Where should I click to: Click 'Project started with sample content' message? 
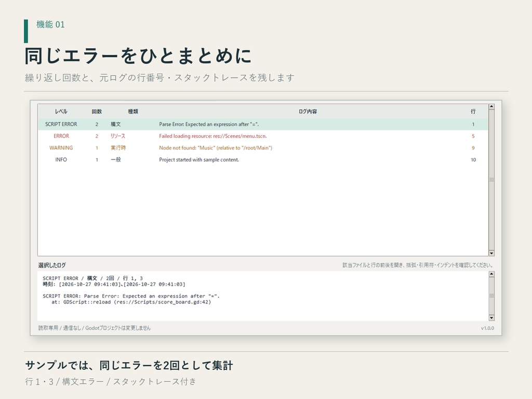[199, 160]
